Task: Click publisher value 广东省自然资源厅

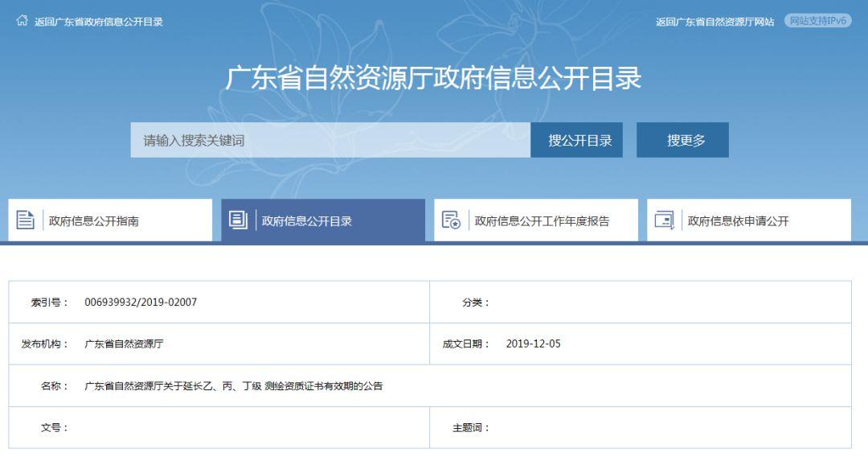Action: (x=124, y=344)
